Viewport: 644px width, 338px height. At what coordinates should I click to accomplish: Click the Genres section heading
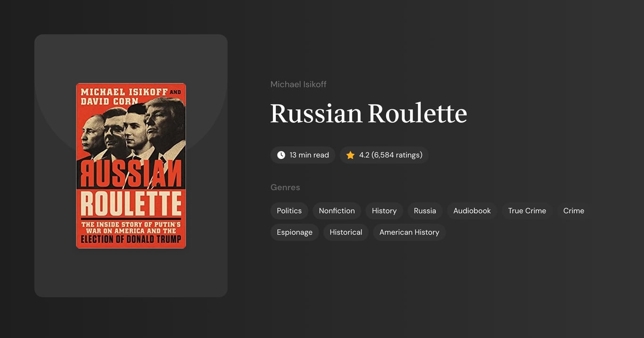(x=285, y=187)
